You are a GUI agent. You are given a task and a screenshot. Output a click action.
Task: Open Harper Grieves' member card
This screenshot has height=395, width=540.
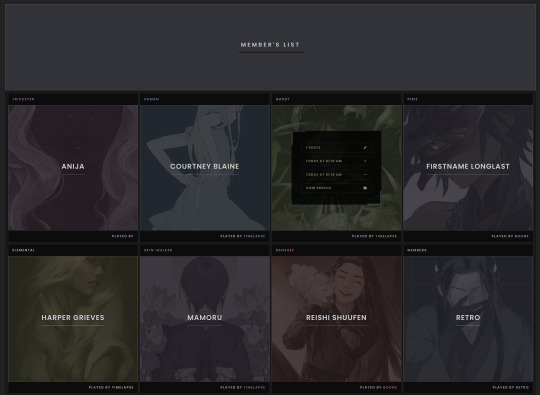coord(73,319)
